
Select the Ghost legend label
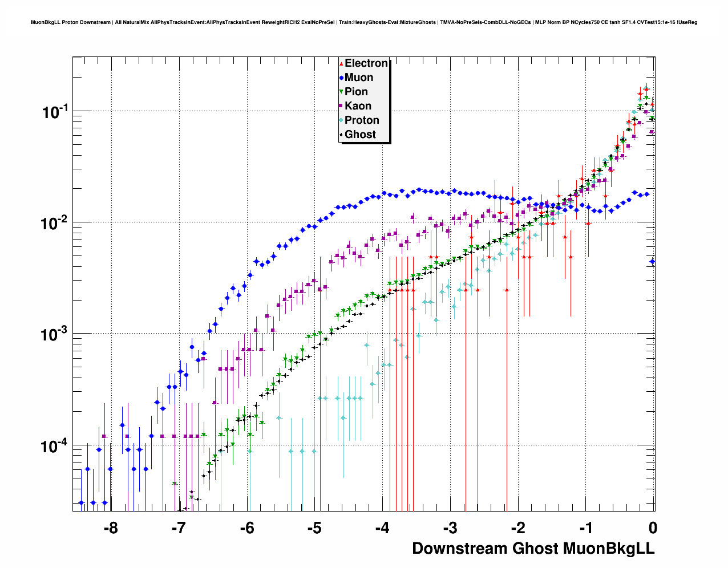coord(360,135)
